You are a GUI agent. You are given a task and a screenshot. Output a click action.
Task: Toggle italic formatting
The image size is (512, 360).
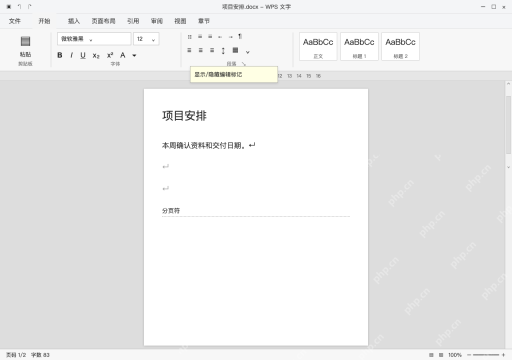click(x=71, y=55)
